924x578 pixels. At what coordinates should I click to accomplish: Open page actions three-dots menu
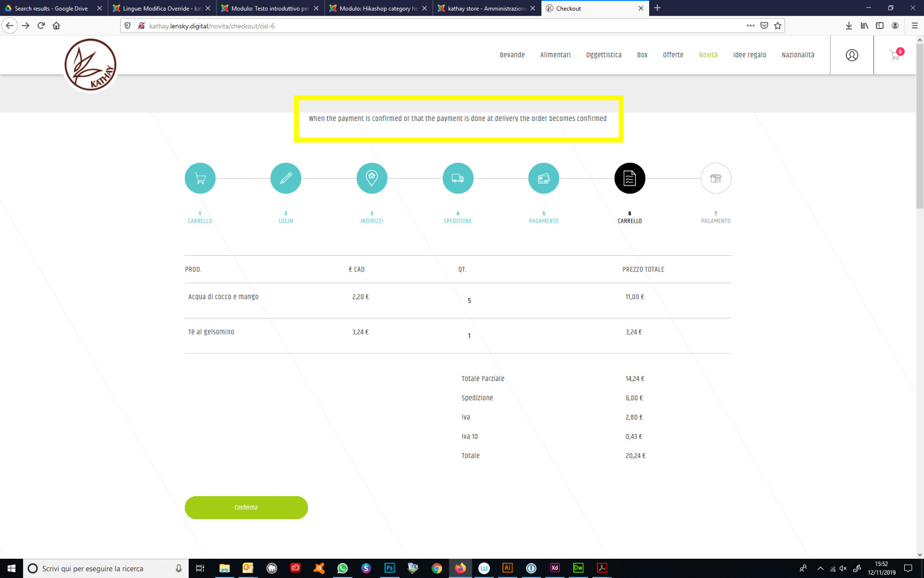pos(751,26)
